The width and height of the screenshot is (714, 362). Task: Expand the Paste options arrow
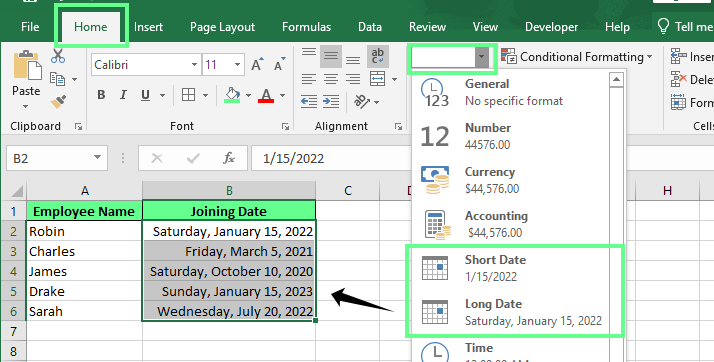click(x=26, y=107)
